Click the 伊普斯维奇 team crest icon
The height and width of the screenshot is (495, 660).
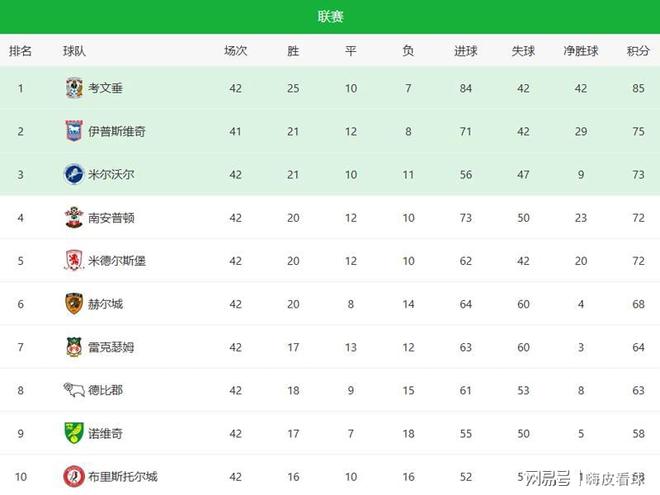point(73,131)
